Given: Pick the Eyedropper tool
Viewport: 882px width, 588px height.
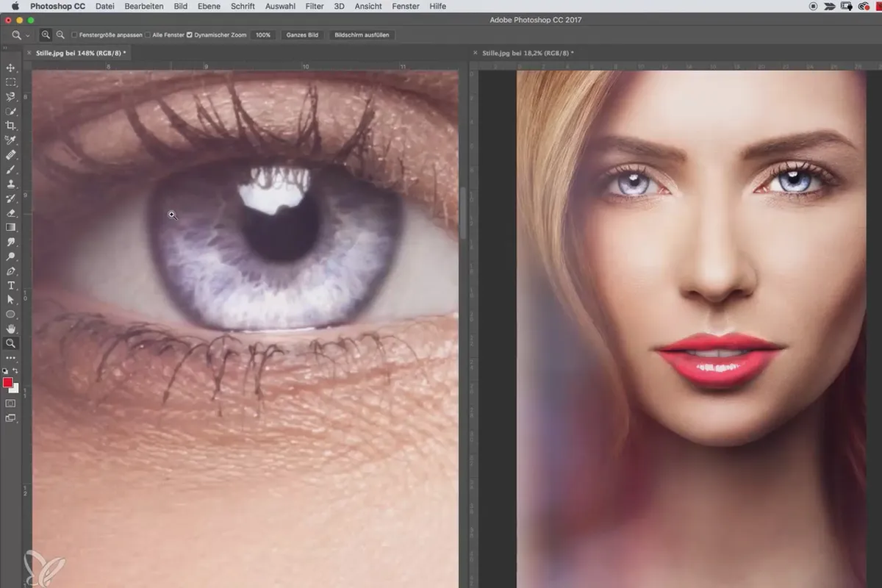Looking at the screenshot, I should click(x=11, y=140).
